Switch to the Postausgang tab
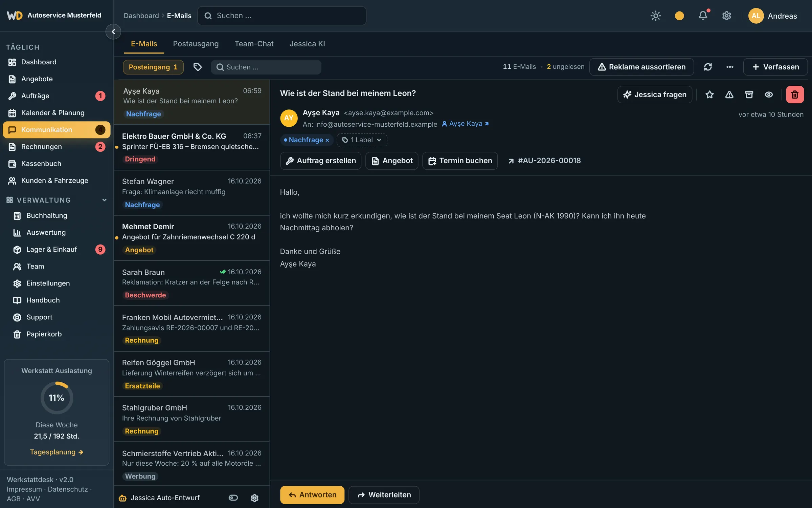 196,44
